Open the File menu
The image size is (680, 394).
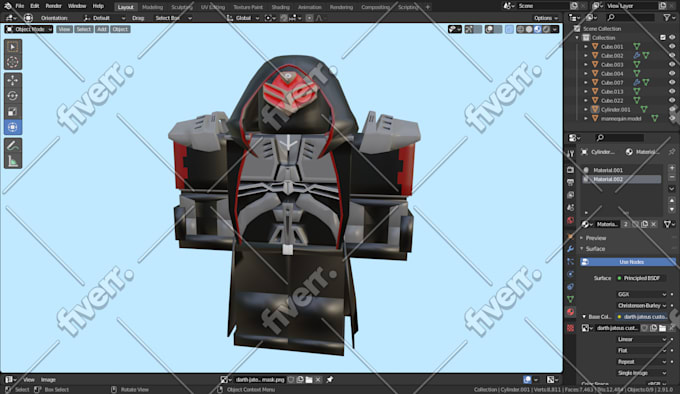pos(20,6)
